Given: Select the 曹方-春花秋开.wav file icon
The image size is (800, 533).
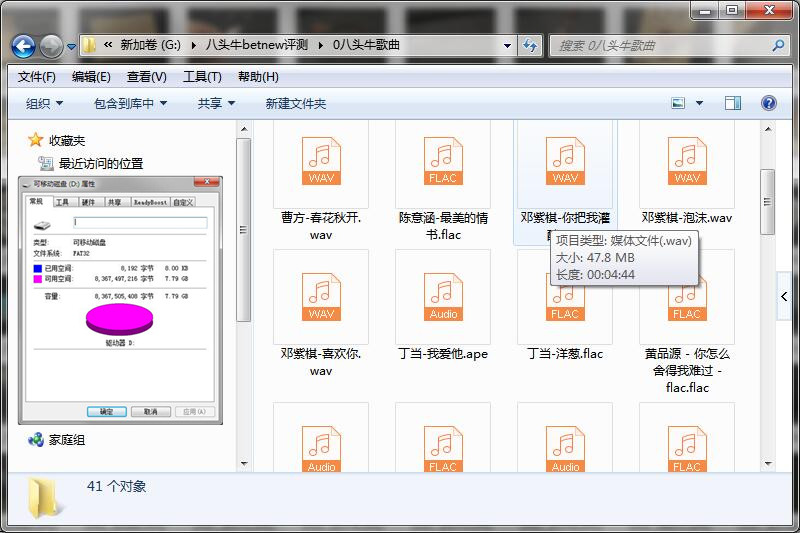Looking at the screenshot, I should click(x=321, y=161).
